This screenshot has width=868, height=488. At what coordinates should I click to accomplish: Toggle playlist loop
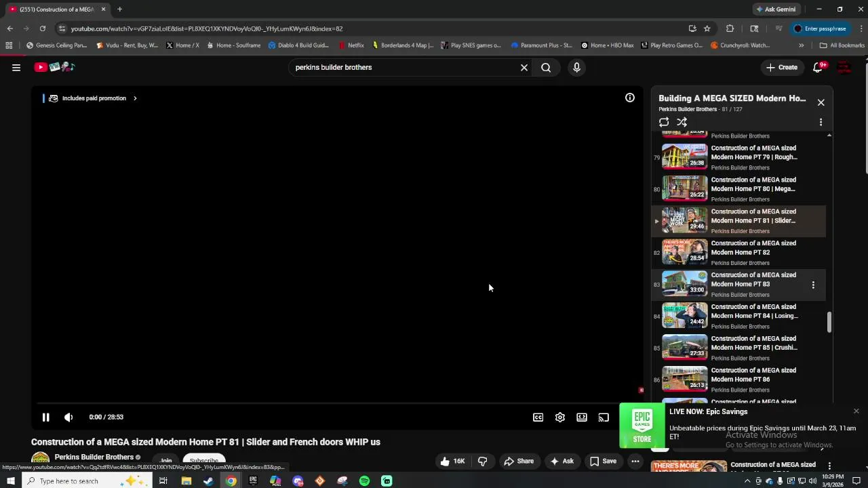[x=664, y=122]
